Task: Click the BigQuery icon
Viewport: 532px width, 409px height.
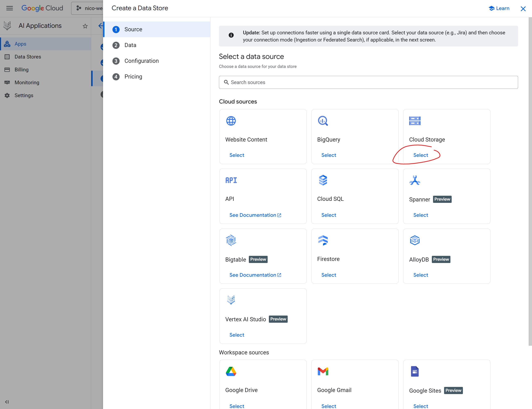Action: coord(323,121)
